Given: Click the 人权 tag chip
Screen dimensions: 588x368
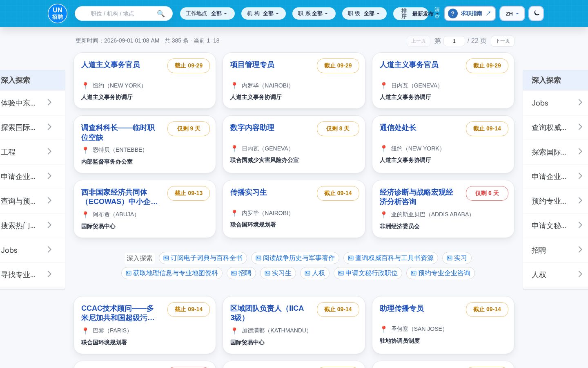Looking at the screenshot, I should [x=315, y=273].
